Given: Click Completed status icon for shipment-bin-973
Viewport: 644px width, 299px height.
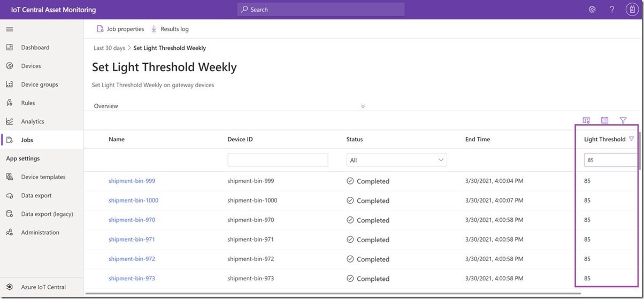Looking at the screenshot, I should coord(350,279).
